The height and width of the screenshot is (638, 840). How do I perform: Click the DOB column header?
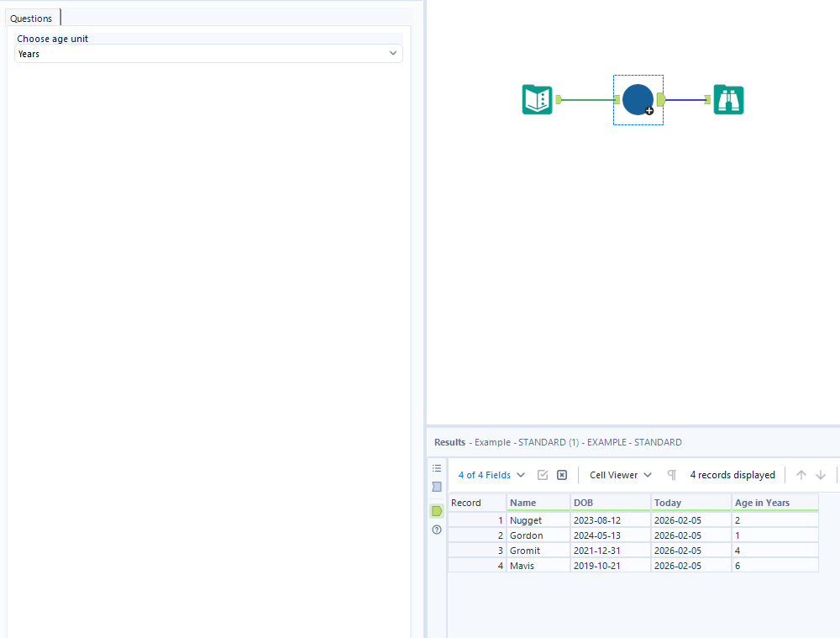click(x=610, y=503)
